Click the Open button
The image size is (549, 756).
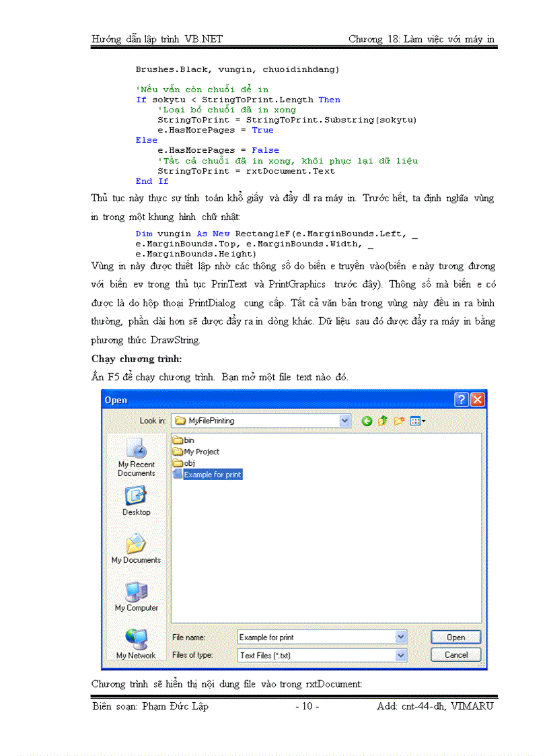coord(455,637)
